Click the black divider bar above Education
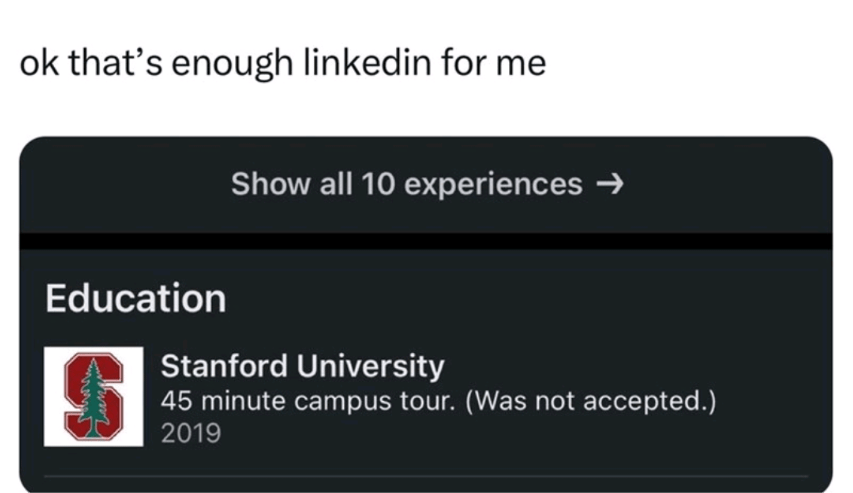The image size is (853, 493). [427, 241]
